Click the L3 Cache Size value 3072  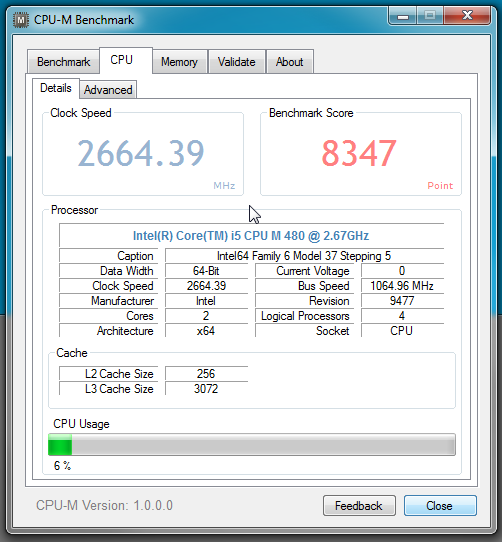coord(206,389)
